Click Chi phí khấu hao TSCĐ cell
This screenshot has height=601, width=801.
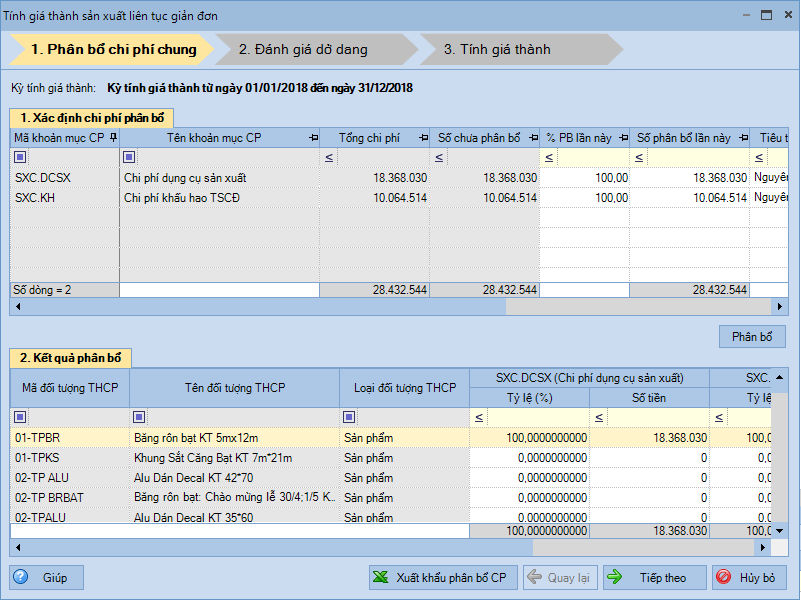pos(220,198)
